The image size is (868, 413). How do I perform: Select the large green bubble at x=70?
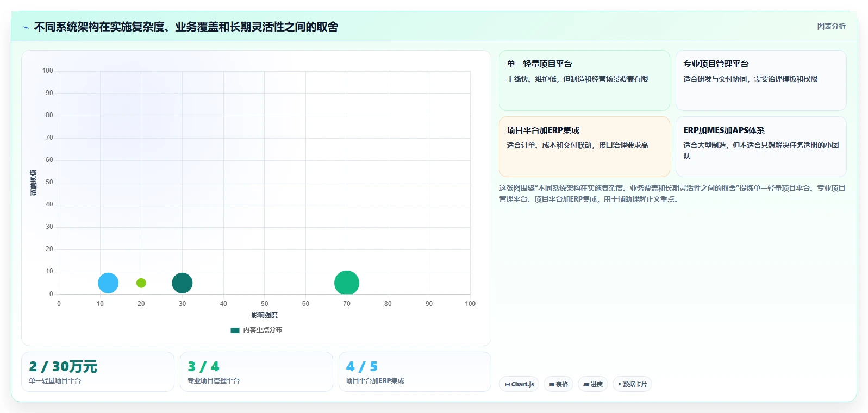(x=347, y=283)
